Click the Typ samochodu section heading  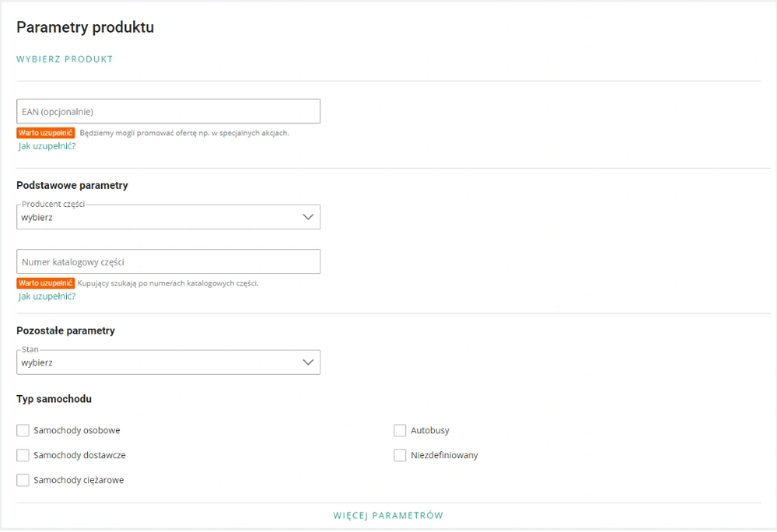click(54, 399)
